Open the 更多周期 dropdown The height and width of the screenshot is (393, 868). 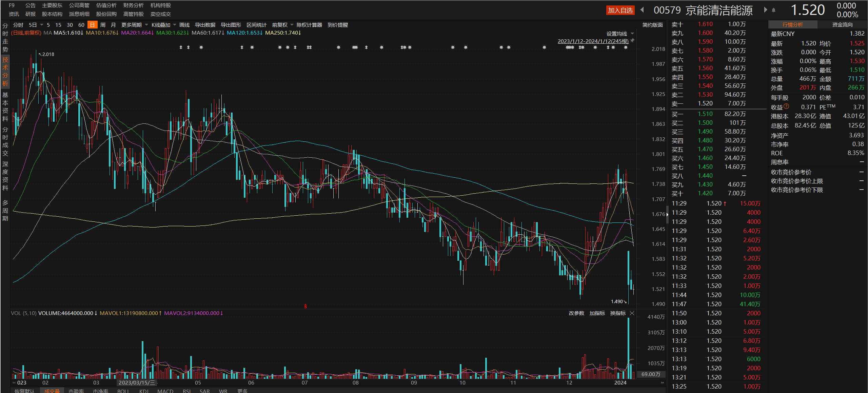tap(134, 25)
